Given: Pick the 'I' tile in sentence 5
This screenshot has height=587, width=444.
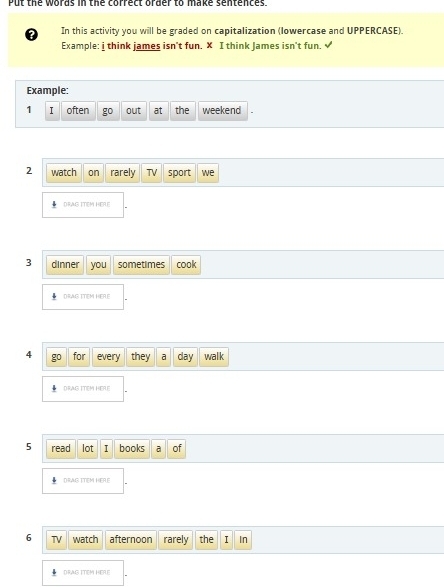Looking at the screenshot, I should coord(106,449).
